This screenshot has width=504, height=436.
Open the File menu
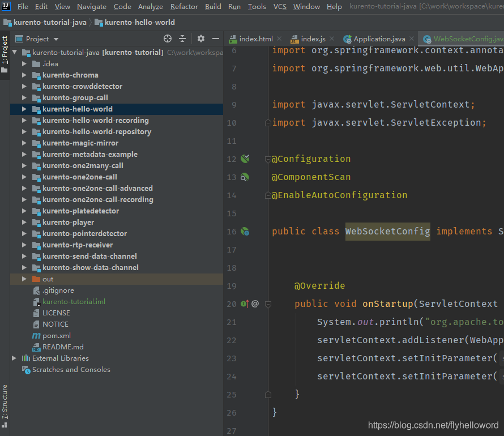pyautogui.click(x=23, y=6)
